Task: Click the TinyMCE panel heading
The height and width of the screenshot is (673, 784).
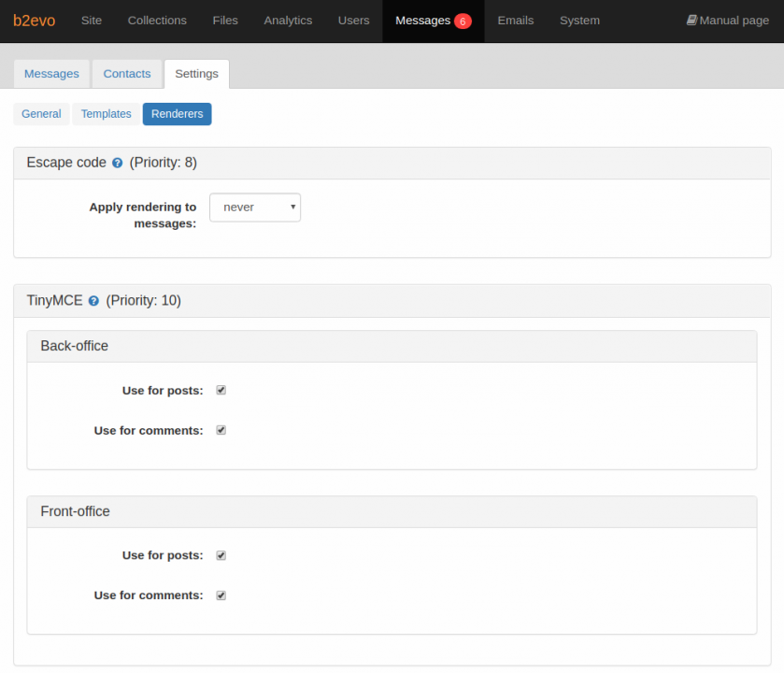Action: [x=392, y=301]
